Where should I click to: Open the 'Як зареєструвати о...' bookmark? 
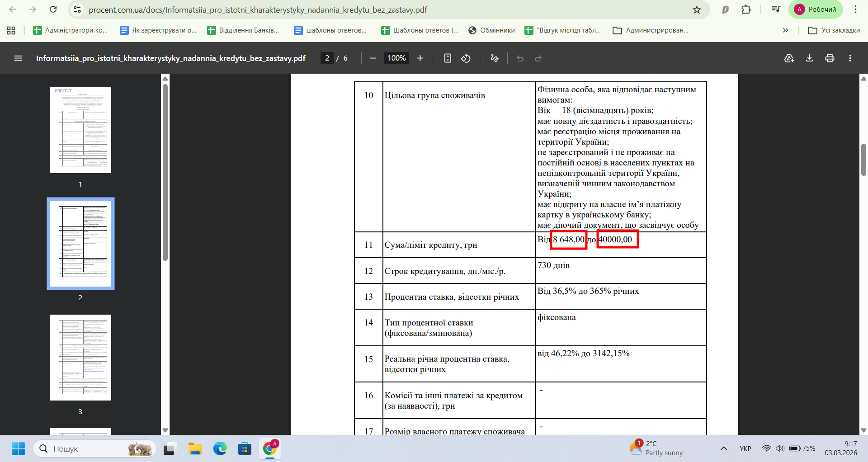(158, 30)
